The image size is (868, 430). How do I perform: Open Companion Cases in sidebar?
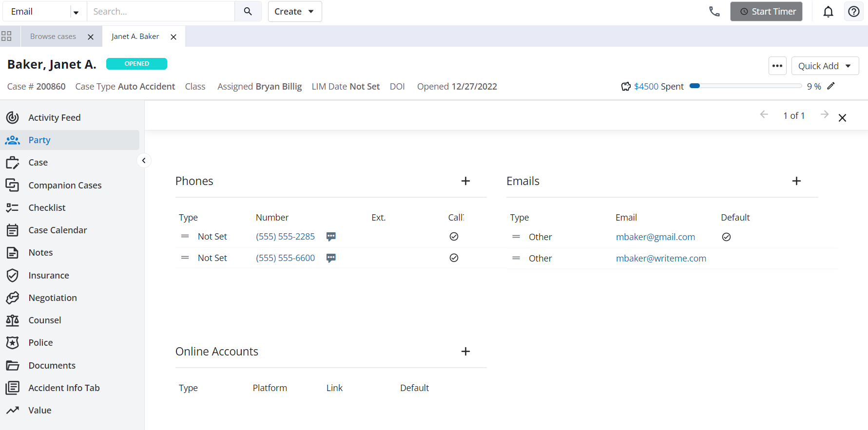coord(70,185)
